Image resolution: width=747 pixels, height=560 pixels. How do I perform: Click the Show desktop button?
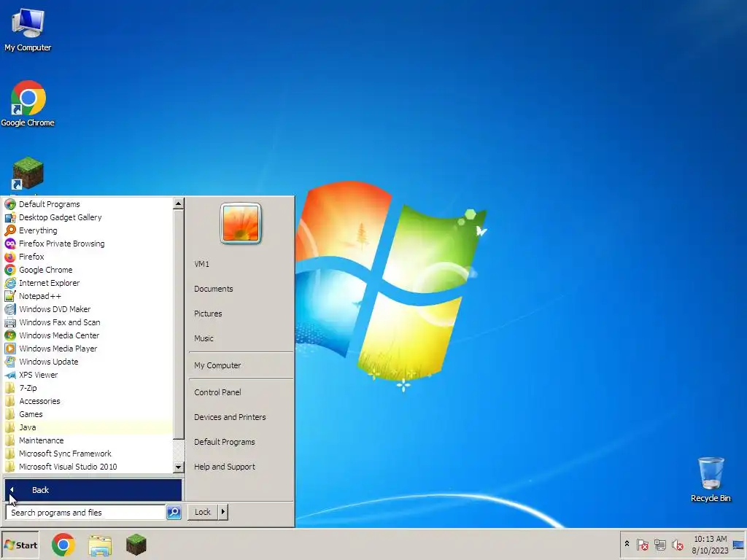[739, 545]
